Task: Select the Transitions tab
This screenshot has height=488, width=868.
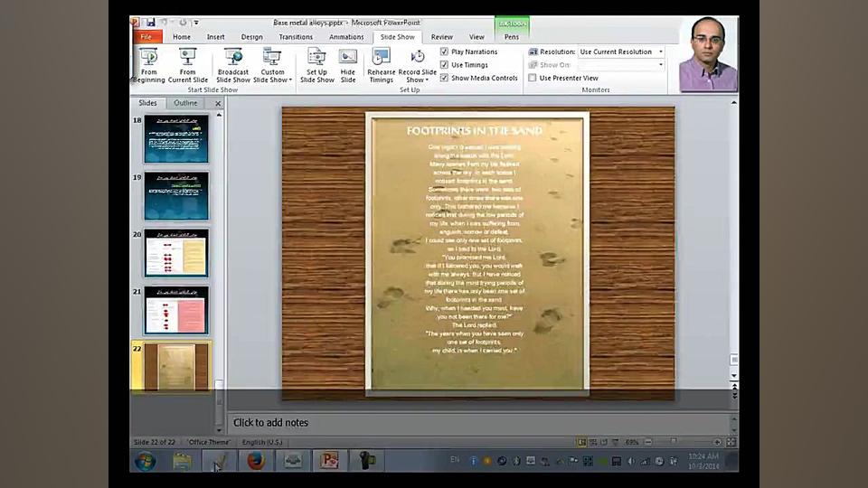Action: pos(296,36)
